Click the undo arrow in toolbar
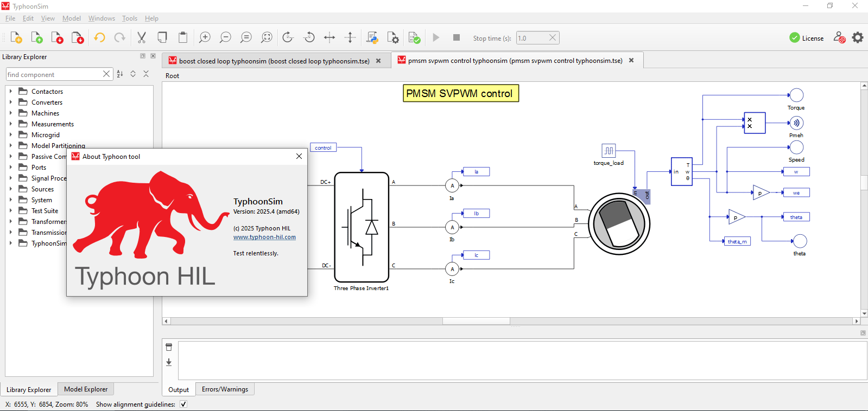 click(x=99, y=37)
